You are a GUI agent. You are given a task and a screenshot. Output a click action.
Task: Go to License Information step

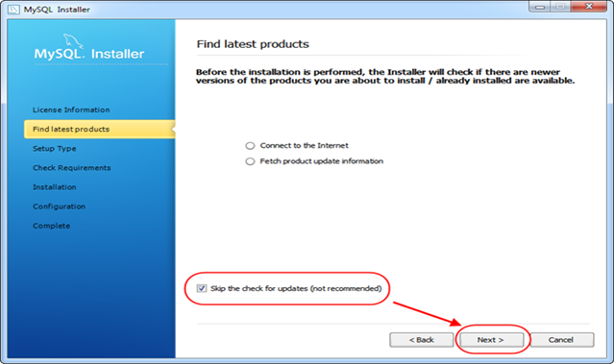point(71,110)
